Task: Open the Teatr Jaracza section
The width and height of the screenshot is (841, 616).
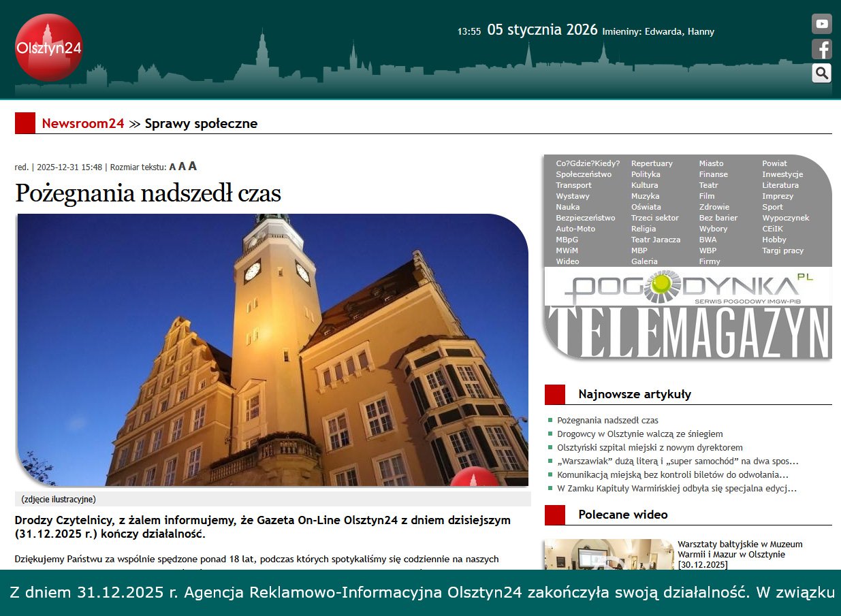Action: pos(655,239)
